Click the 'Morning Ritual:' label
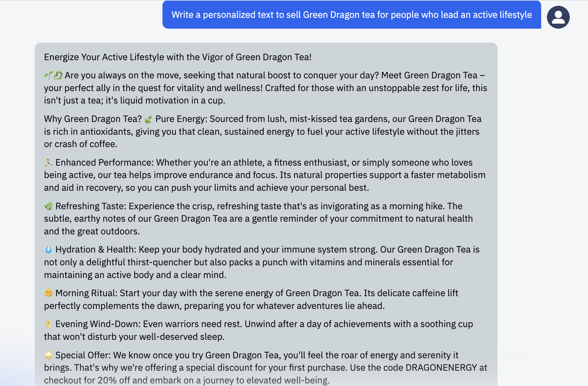Image resolution: width=588 pixels, height=386 pixels. click(x=86, y=293)
